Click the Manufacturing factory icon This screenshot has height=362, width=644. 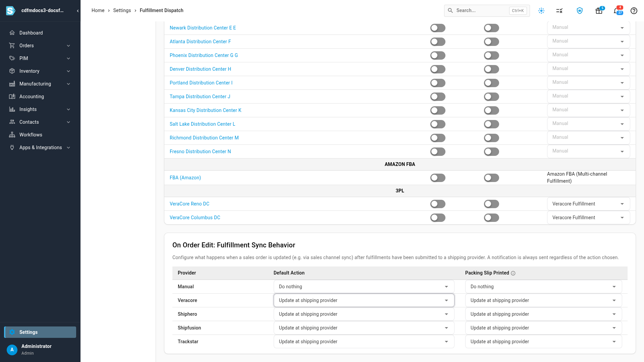[x=12, y=84]
